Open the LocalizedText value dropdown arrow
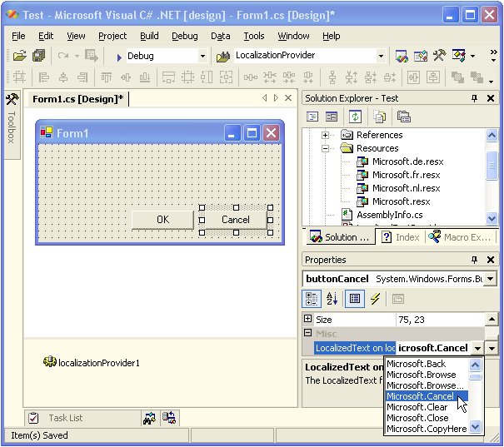The height and width of the screenshot is (447, 504). pos(477,348)
